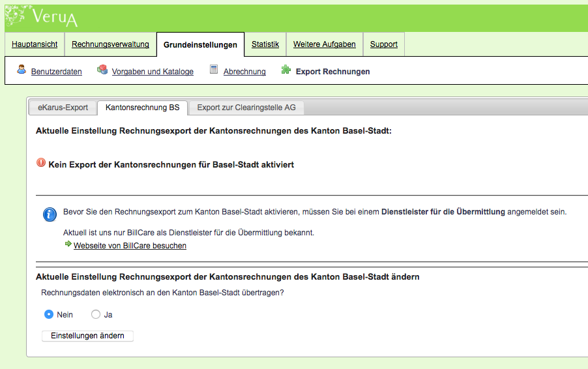Click the blue information icon
Viewport: 588px width, 369px height.
50,214
